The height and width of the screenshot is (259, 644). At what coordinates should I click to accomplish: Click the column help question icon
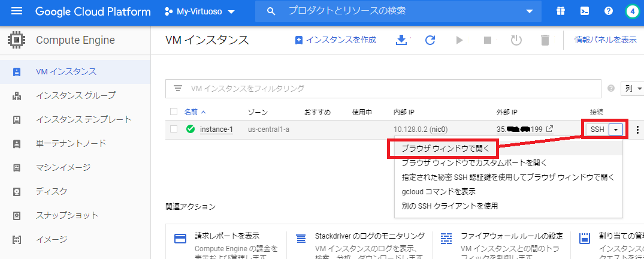click(611, 88)
